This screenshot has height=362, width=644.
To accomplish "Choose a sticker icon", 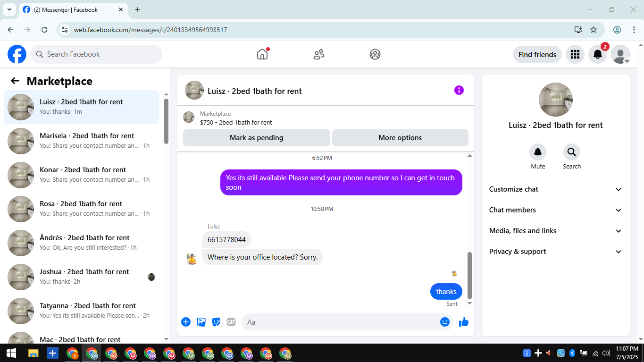I will pos(216,322).
